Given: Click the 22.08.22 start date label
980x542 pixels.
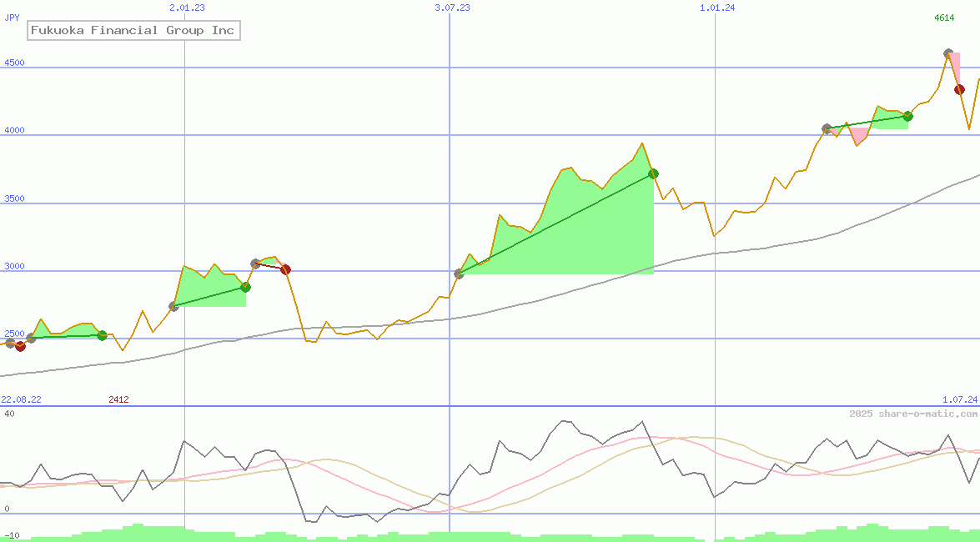Looking at the screenshot, I should point(21,399).
